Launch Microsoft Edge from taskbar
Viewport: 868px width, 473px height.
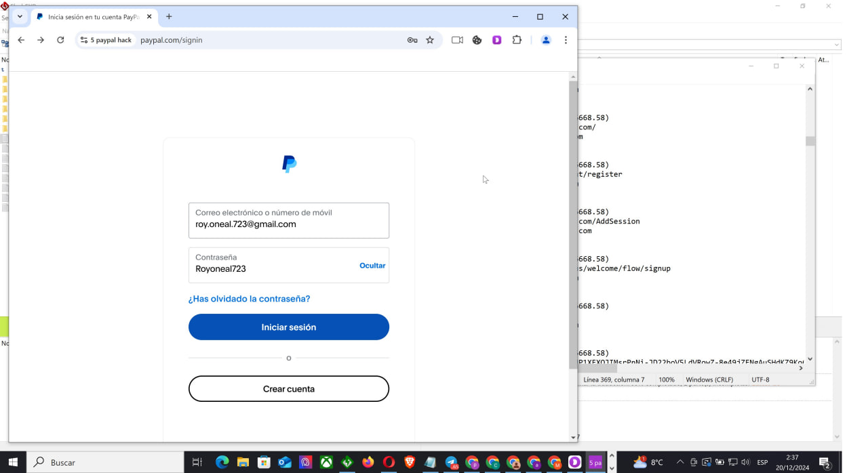click(x=222, y=462)
